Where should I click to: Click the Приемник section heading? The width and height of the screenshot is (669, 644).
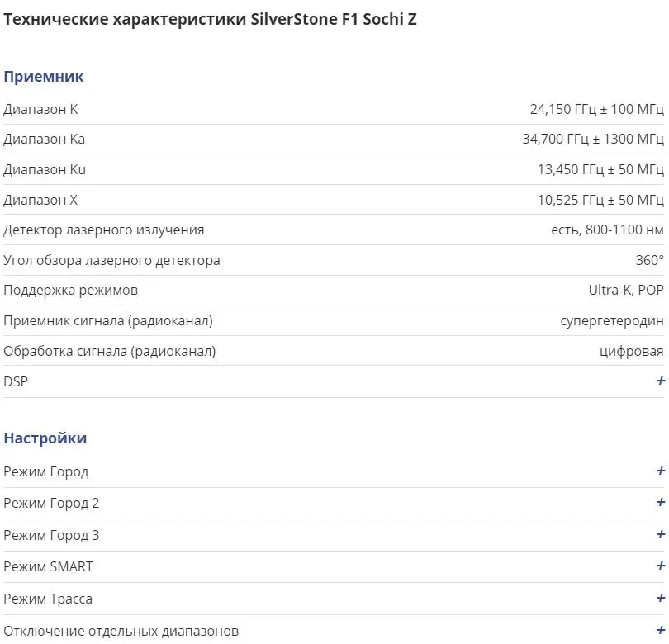coord(44,77)
